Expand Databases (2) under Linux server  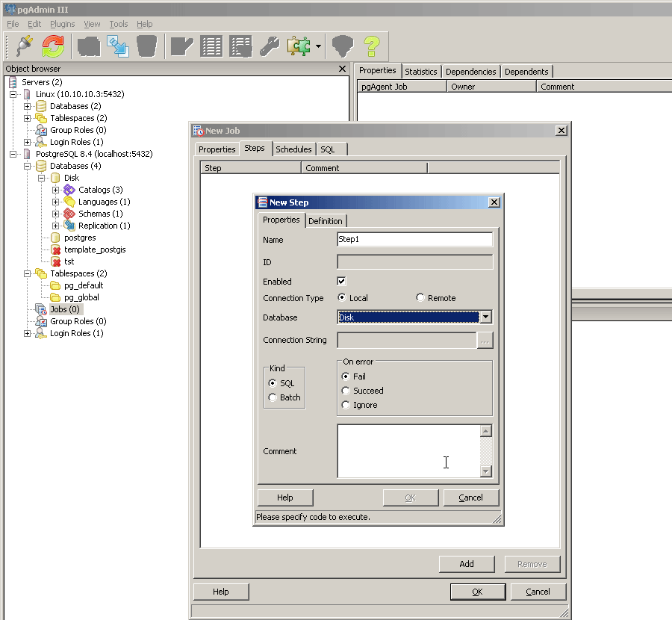point(28,106)
